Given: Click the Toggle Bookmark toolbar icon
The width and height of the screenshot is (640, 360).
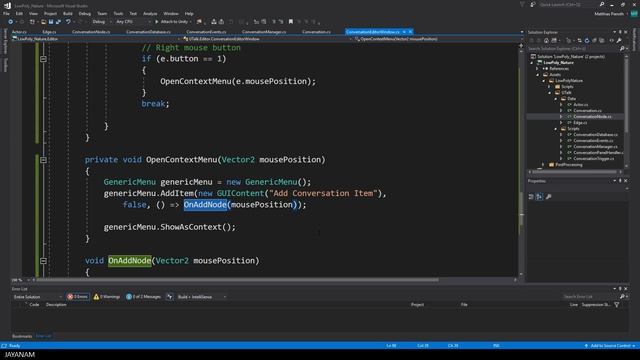Looking at the screenshot, I should (291, 22).
